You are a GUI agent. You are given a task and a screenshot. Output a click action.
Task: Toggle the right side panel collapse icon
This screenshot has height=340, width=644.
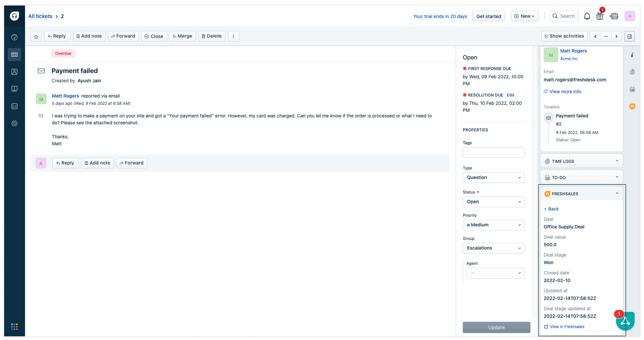click(629, 37)
